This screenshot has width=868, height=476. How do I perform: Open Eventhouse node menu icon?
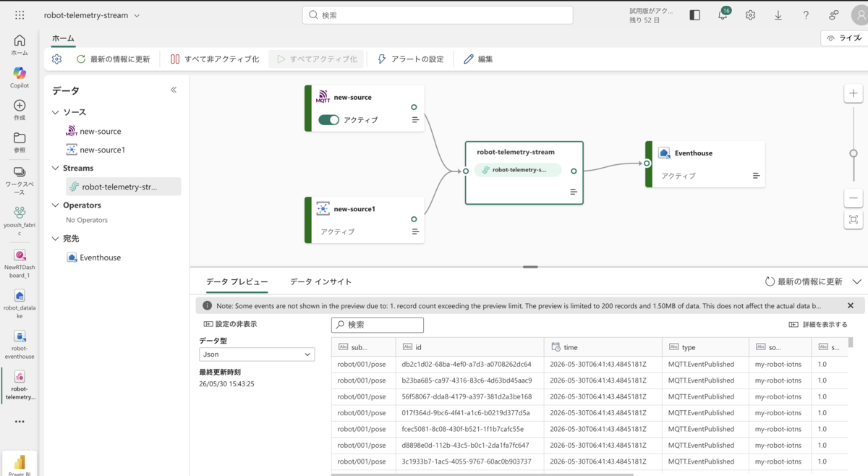[x=756, y=176]
